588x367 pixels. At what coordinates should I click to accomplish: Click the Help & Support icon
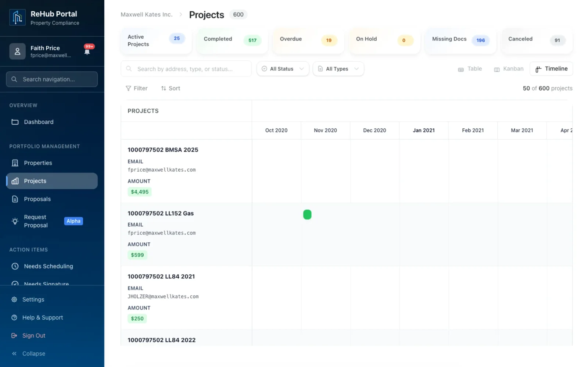pos(14,317)
